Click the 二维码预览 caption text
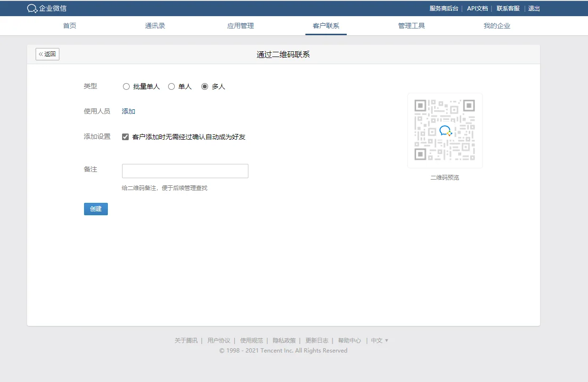 [x=445, y=178]
